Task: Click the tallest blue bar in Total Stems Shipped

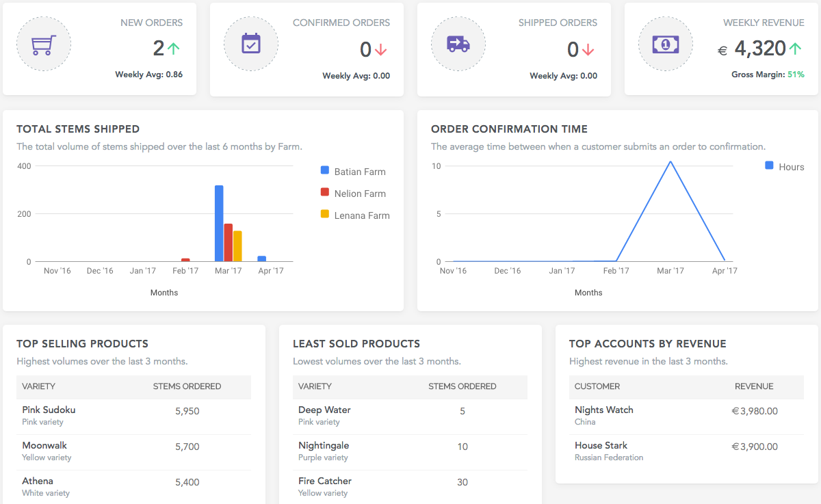Action: pyautogui.click(x=219, y=222)
